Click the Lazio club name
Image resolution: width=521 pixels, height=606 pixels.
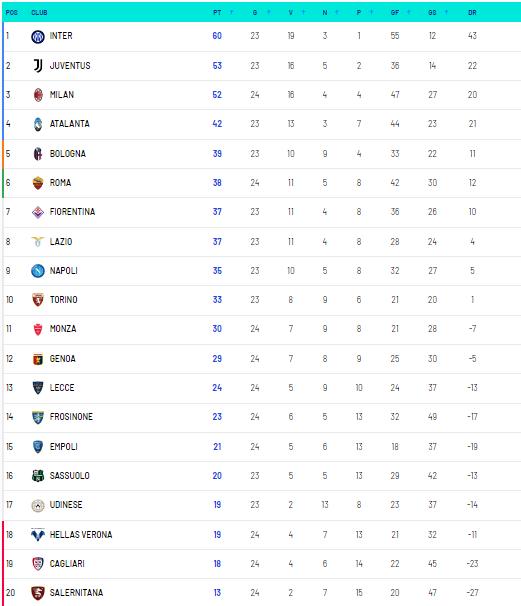click(x=61, y=242)
